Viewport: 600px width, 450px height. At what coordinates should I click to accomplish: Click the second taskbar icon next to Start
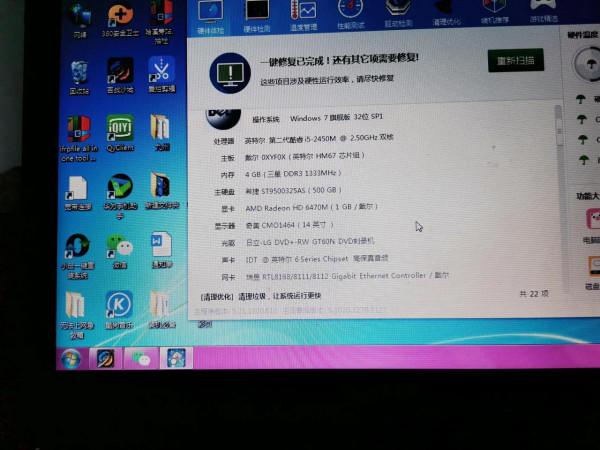coord(105,358)
